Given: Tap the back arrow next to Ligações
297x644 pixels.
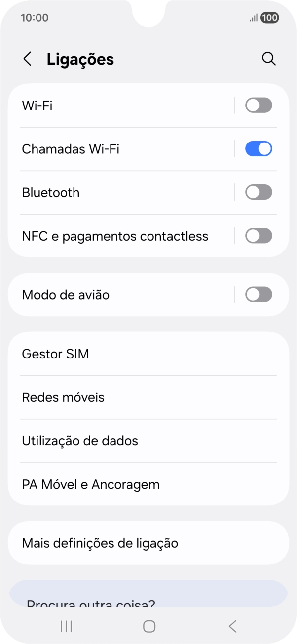Looking at the screenshot, I should click(27, 58).
